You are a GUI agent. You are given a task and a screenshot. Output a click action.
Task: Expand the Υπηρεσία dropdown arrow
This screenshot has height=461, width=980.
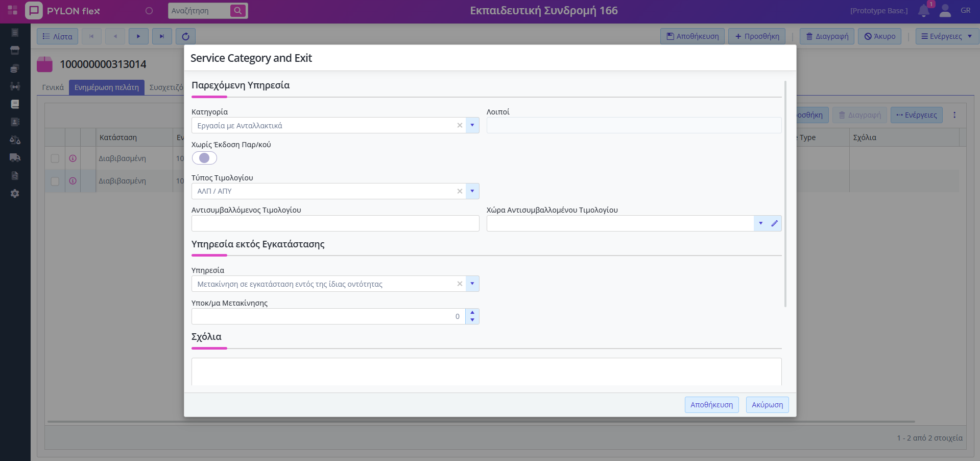point(472,284)
